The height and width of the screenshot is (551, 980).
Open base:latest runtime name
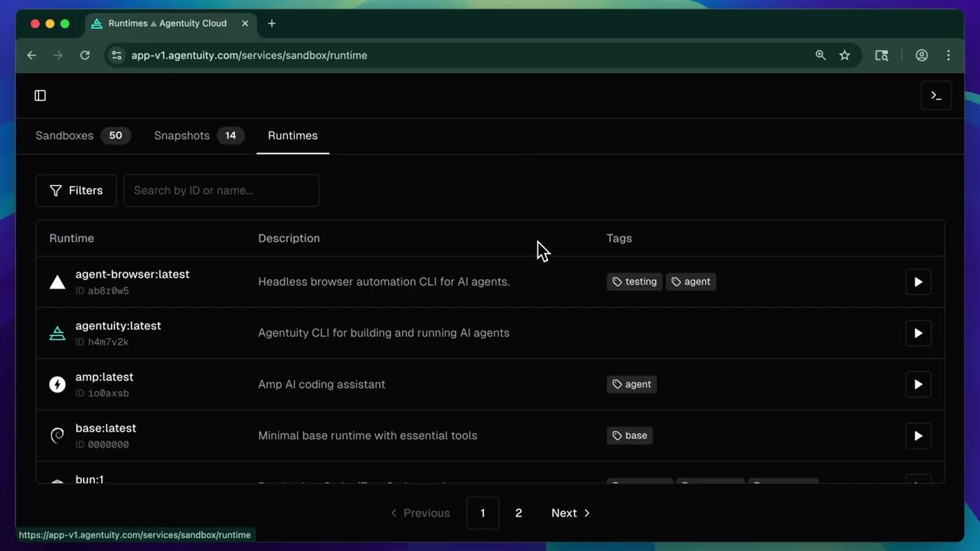pos(106,428)
